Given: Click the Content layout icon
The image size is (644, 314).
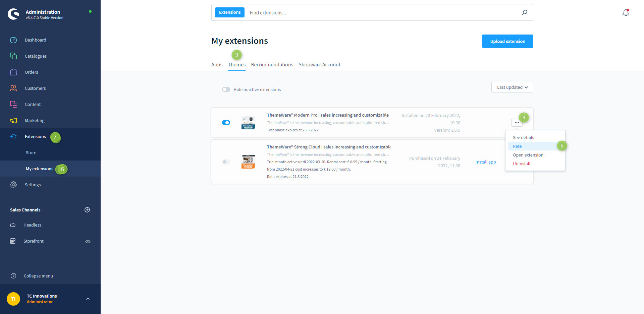Looking at the screenshot, I should 13,104.
